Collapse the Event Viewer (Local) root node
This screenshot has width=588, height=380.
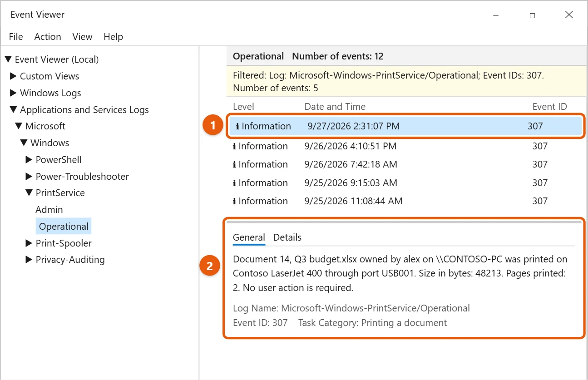click(8, 59)
